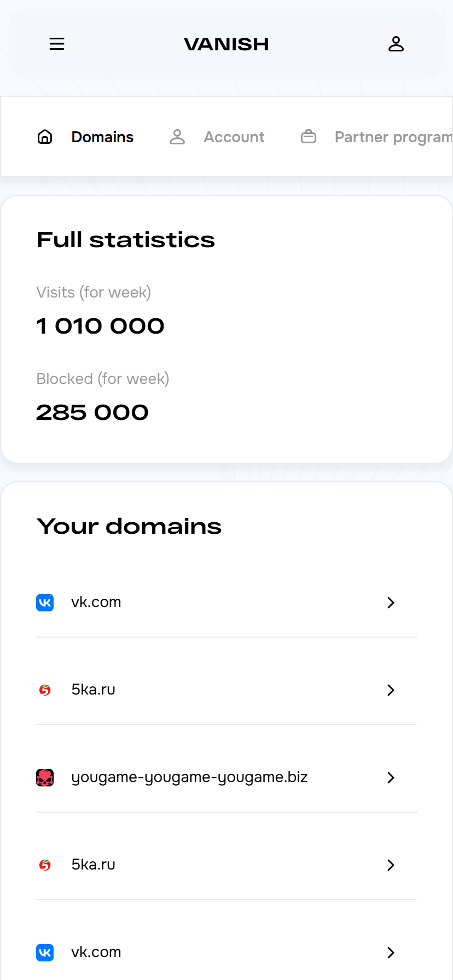
Task: Click the Visits for week statistic value
Action: [100, 325]
